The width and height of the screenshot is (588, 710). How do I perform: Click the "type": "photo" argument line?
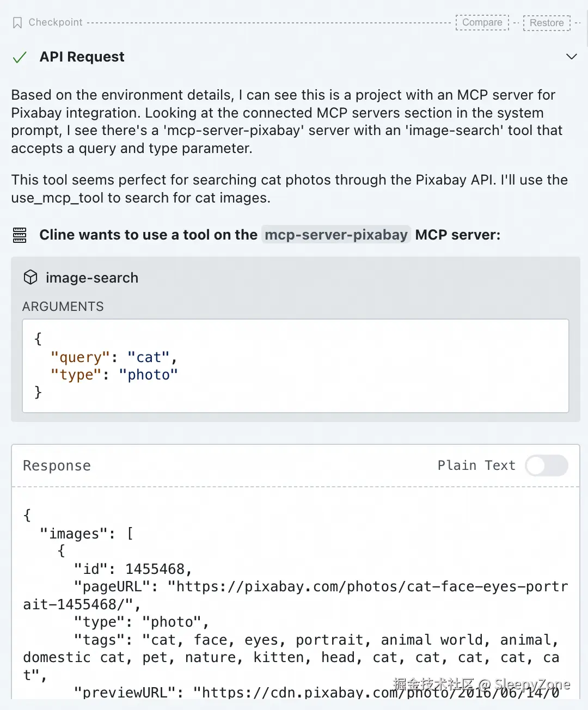(114, 375)
